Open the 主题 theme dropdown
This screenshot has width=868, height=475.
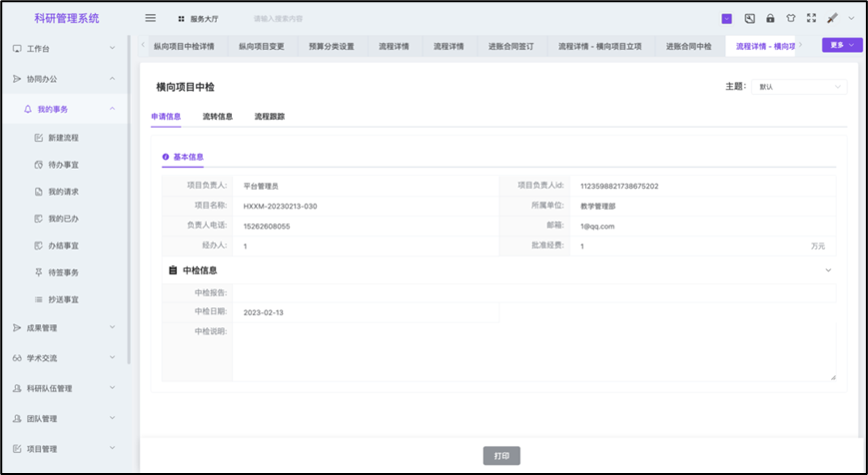coord(801,87)
